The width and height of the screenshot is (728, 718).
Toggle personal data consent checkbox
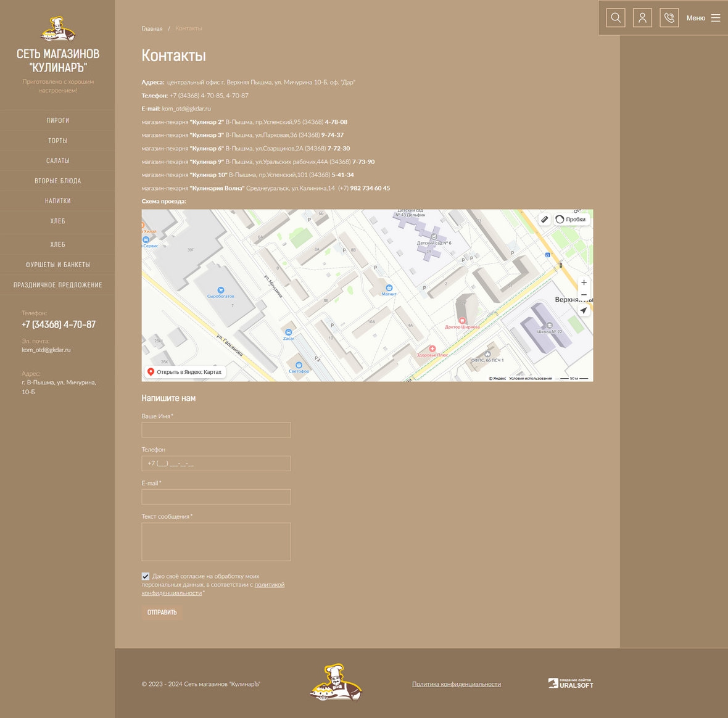[146, 576]
